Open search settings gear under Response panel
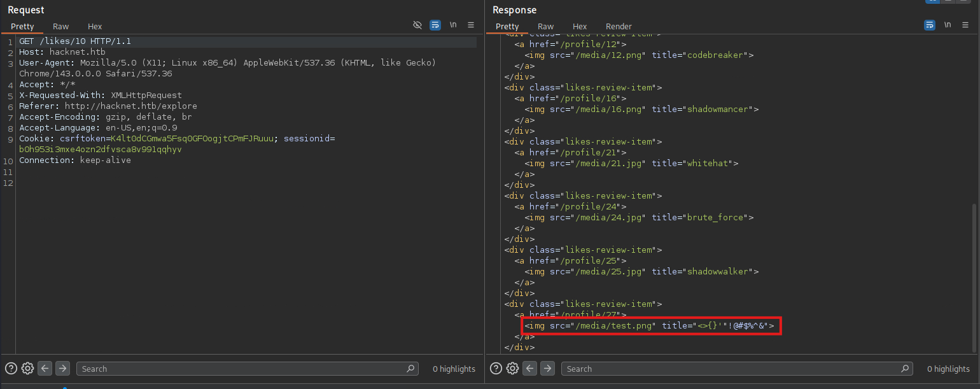 click(512, 368)
